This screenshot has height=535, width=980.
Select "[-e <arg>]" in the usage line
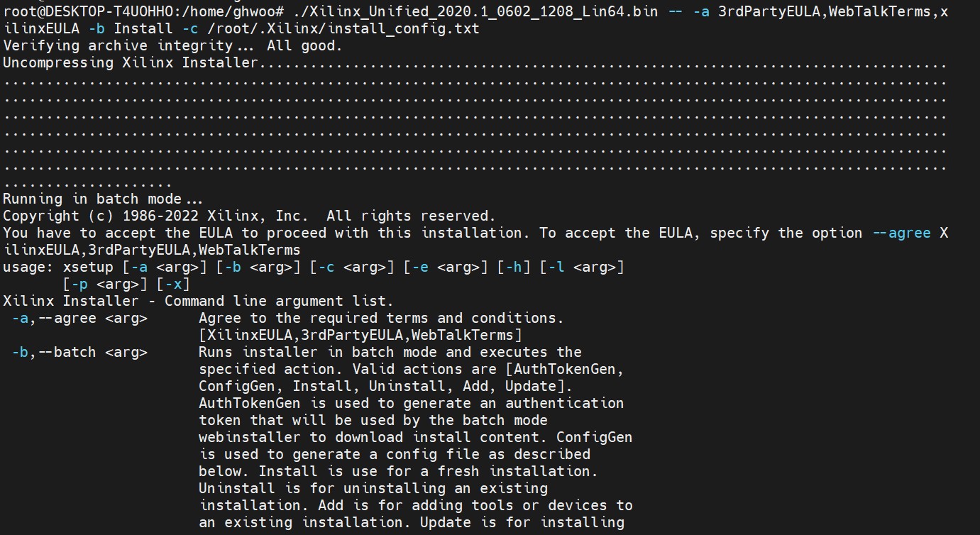point(446,267)
